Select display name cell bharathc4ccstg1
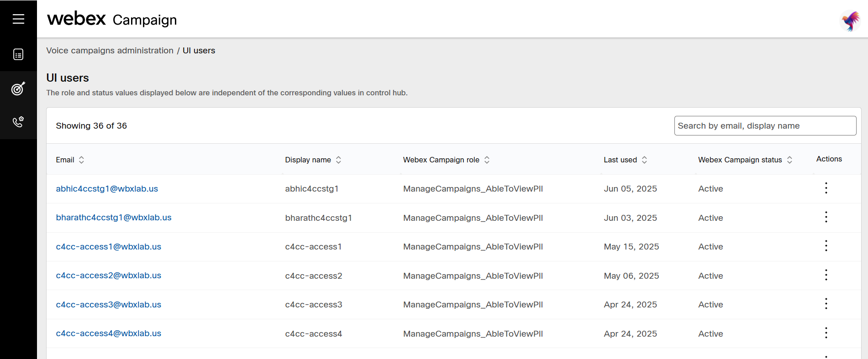 (x=318, y=218)
